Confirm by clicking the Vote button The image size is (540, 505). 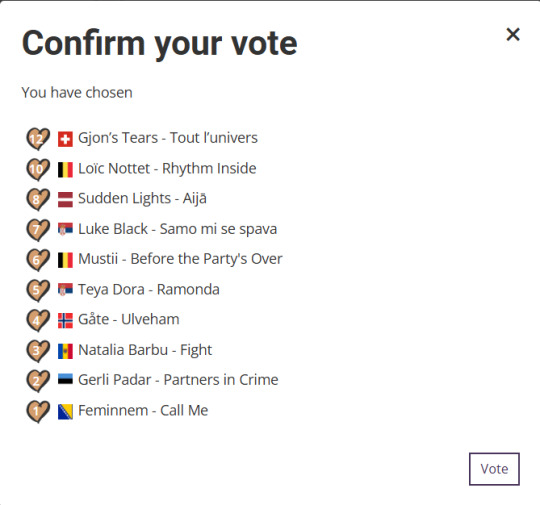tap(494, 469)
